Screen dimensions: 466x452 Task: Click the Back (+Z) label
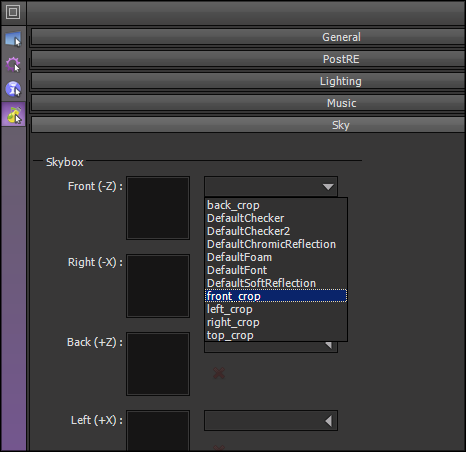(x=95, y=342)
